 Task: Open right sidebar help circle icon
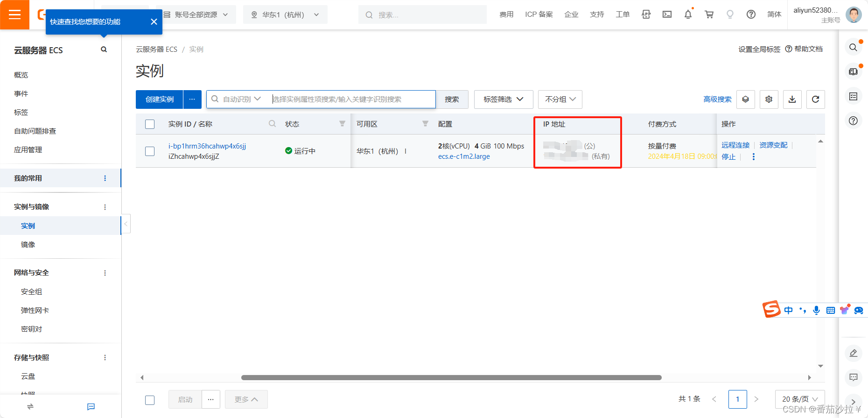click(x=853, y=120)
